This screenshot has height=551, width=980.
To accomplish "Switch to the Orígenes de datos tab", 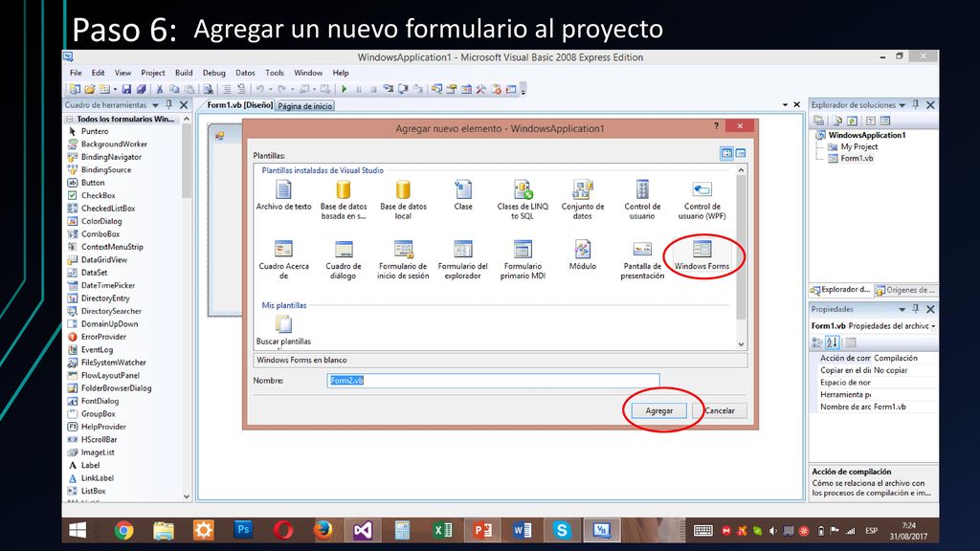I will [x=905, y=290].
